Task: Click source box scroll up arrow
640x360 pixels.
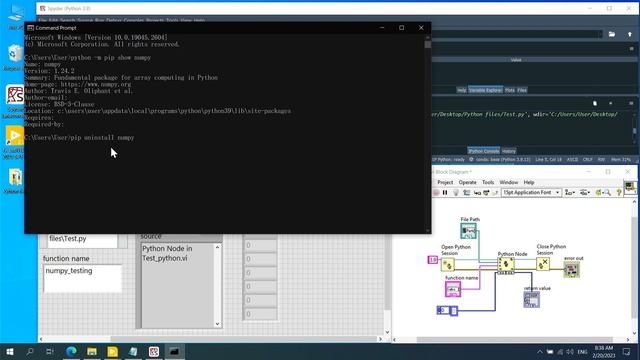Action: coord(218,247)
